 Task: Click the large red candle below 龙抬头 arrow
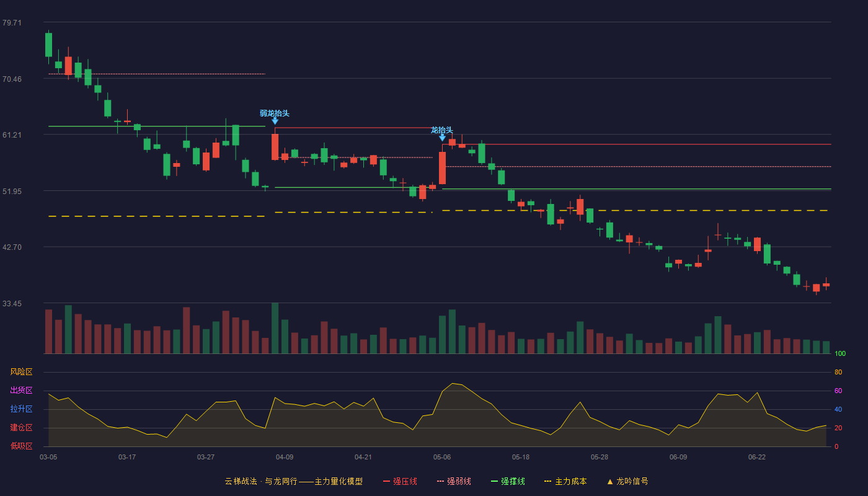[x=442, y=168]
